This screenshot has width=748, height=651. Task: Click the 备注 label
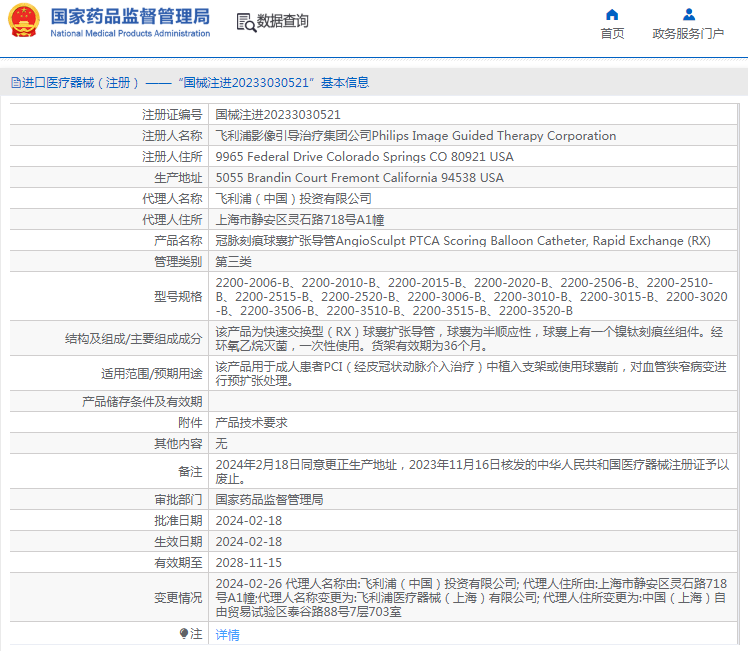(x=190, y=472)
